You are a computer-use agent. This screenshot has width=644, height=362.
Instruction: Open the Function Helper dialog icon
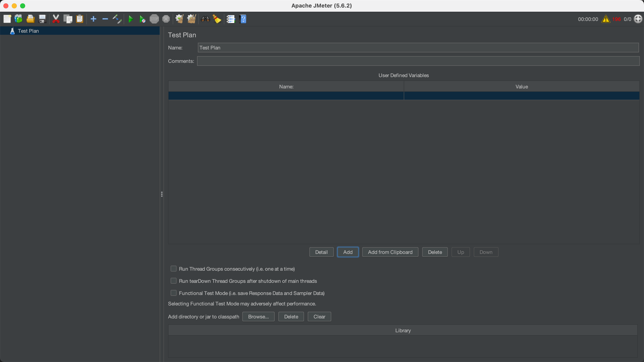(231, 19)
